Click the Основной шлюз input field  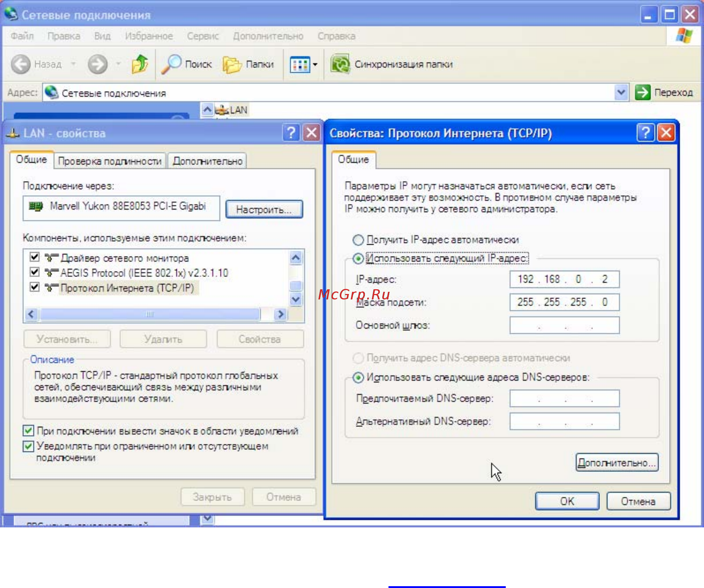[565, 325]
